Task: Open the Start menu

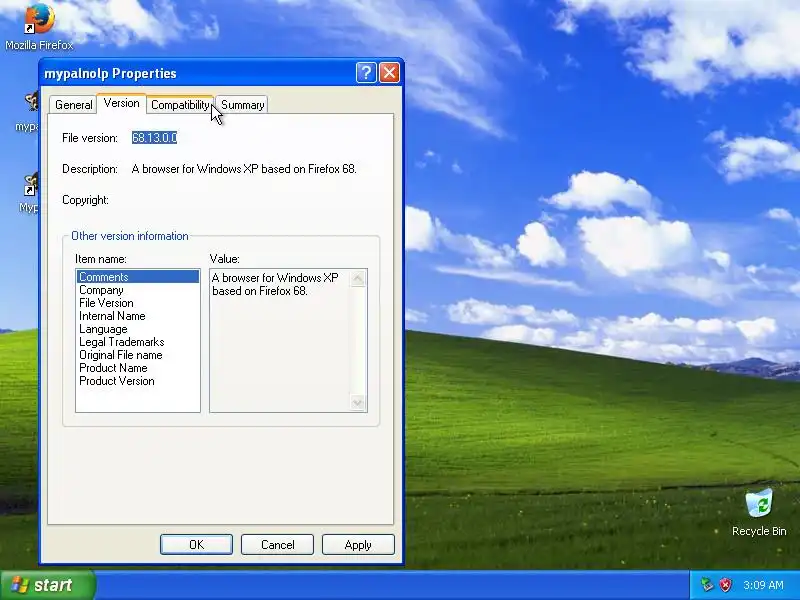Action: (47, 585)
